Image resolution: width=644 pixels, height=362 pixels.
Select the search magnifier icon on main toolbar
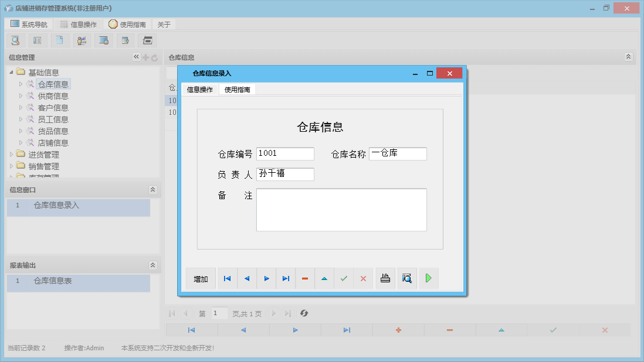(x=15, y=40)
